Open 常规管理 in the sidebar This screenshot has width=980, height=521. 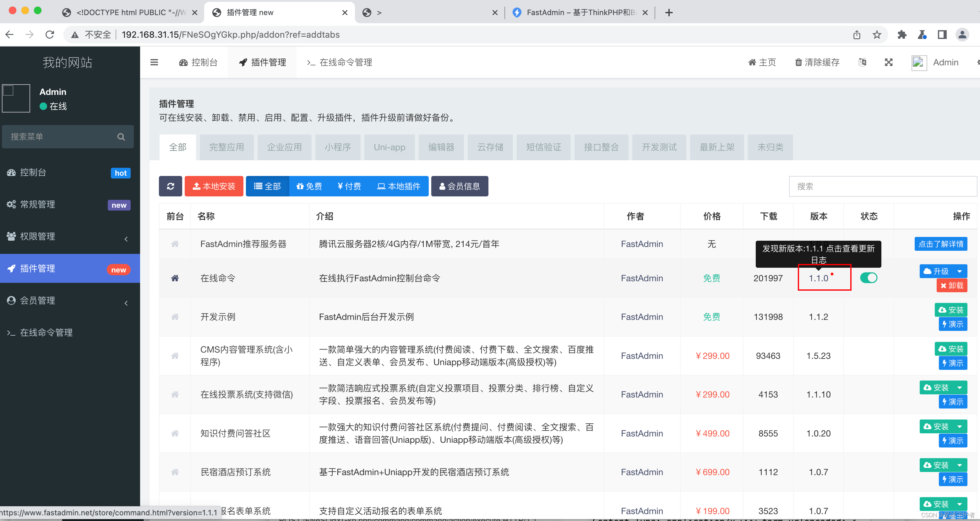[70, 204]
